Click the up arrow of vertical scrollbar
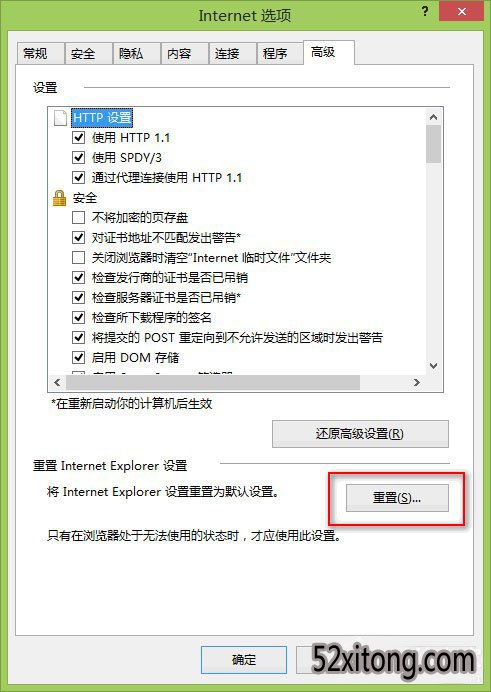The height and width of the screenshot is (692, 491). 433,117
